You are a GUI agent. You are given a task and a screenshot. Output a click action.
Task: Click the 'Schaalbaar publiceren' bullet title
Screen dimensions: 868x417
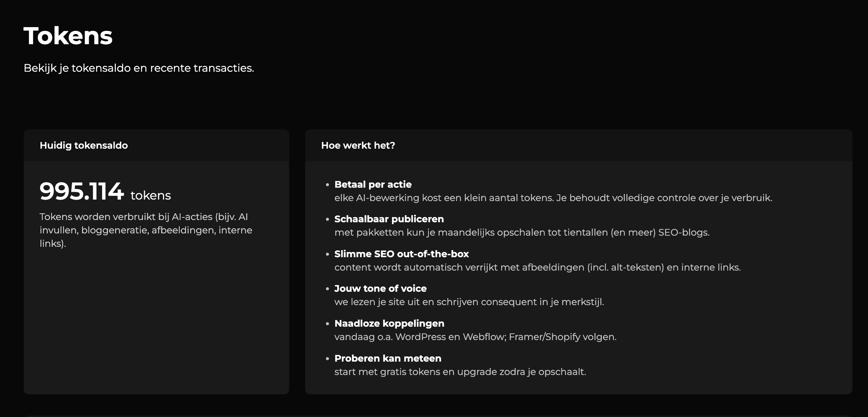(x=389, y=219)
